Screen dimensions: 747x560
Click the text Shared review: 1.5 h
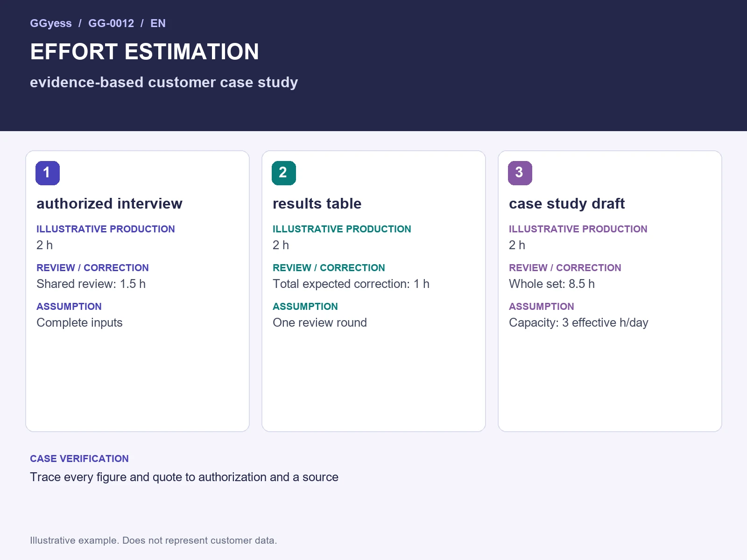coord(91,284)
